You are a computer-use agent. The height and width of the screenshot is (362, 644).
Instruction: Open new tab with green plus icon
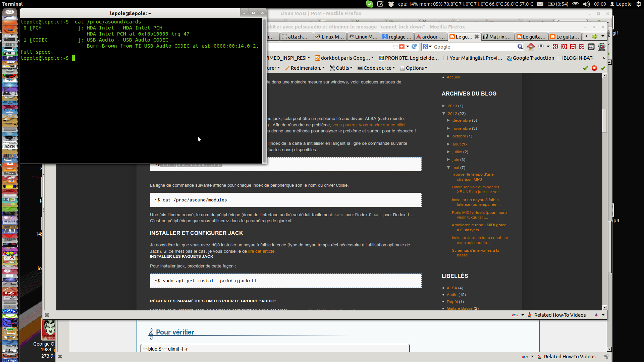[595, 37]
